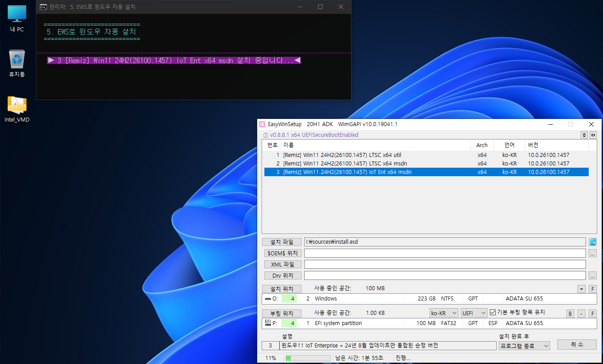Click the $OEM$ 위치 button

tap(282, 253)
